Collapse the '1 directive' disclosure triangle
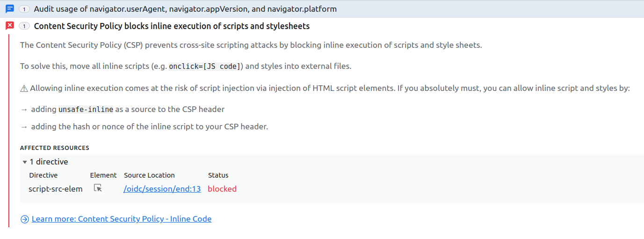The image size is (644, 239). click(x=25, y=162)
